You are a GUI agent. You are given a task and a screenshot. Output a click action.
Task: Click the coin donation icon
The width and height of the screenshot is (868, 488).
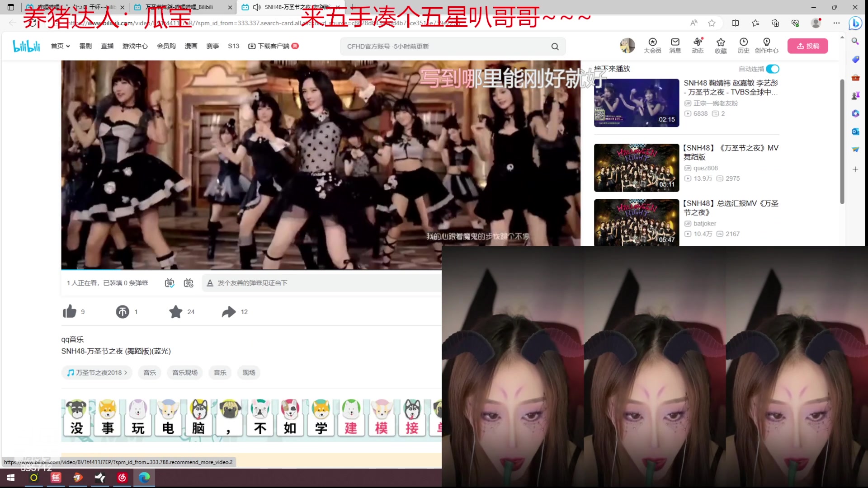[123, 312]
